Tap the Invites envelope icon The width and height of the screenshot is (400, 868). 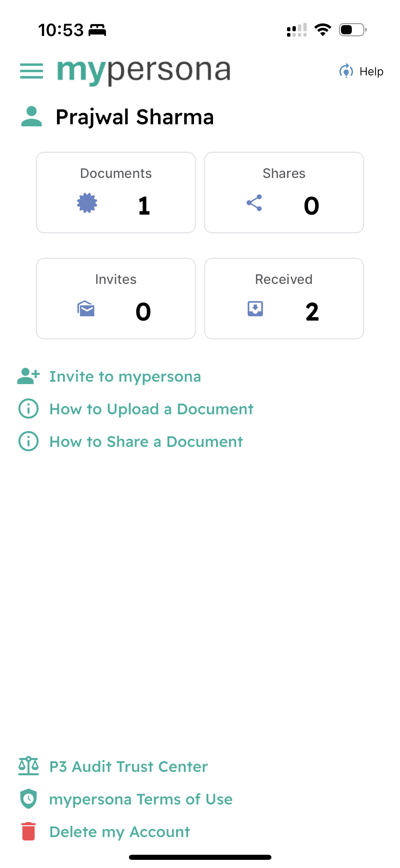(86, 309)
